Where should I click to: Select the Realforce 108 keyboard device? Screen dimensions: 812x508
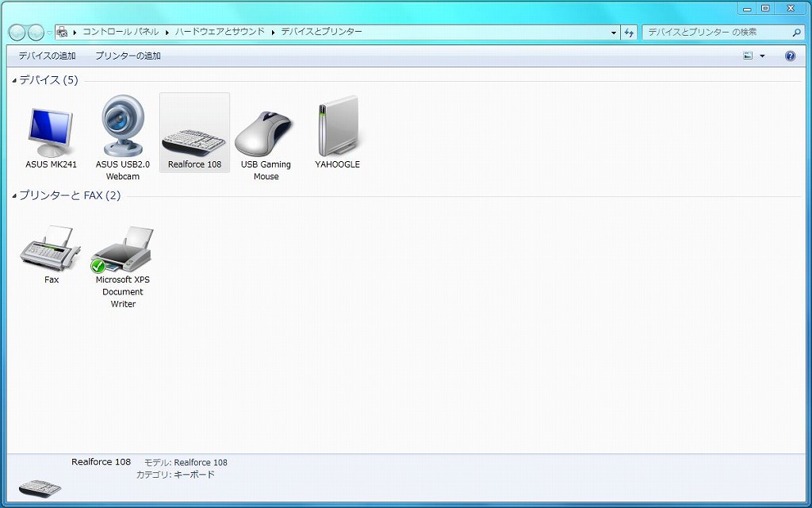tap(195, 133)
